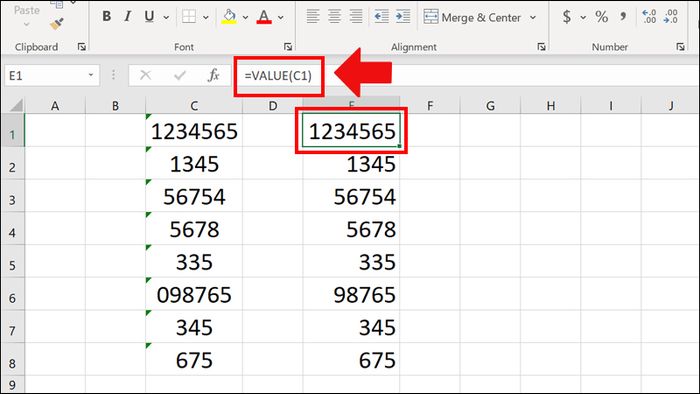Apply cell borders icon
This screenshot has height=394, width=700.
(189, 17)
